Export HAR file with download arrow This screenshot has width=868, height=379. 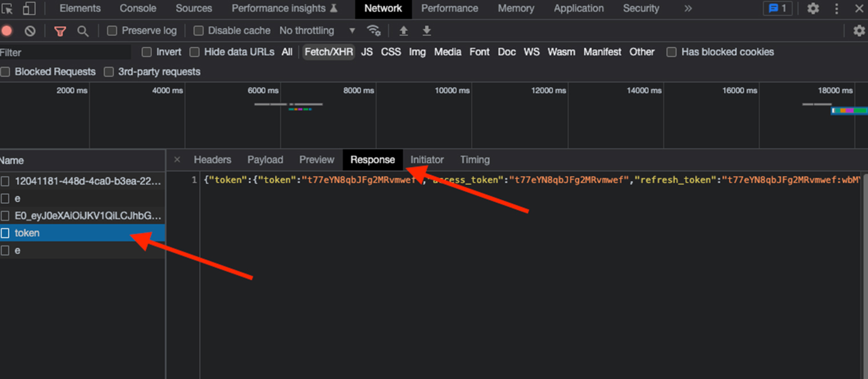[x=427, y=31]
